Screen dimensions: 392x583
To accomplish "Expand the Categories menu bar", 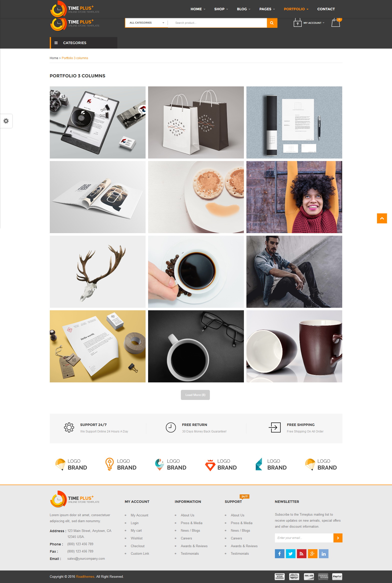I will pos(84,43).
